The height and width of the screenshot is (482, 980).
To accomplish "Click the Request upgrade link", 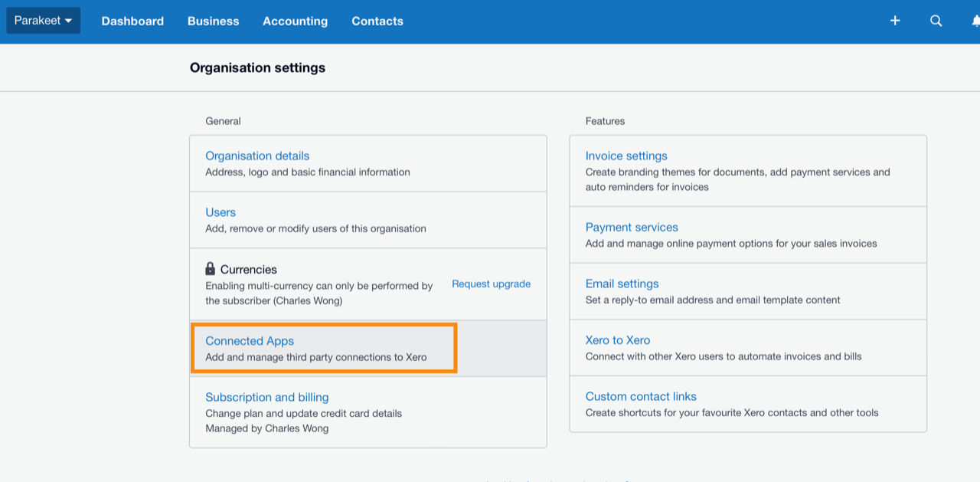I will point(491,284).
